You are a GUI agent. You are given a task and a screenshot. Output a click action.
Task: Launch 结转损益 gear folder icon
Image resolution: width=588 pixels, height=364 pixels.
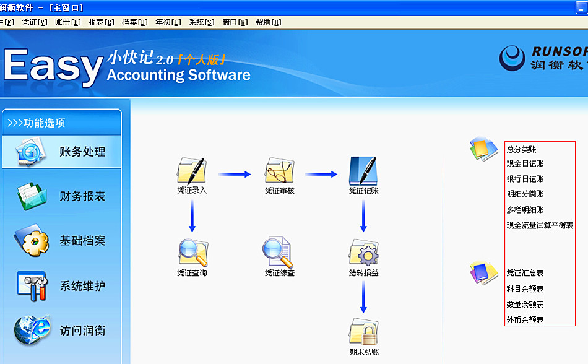363,253
